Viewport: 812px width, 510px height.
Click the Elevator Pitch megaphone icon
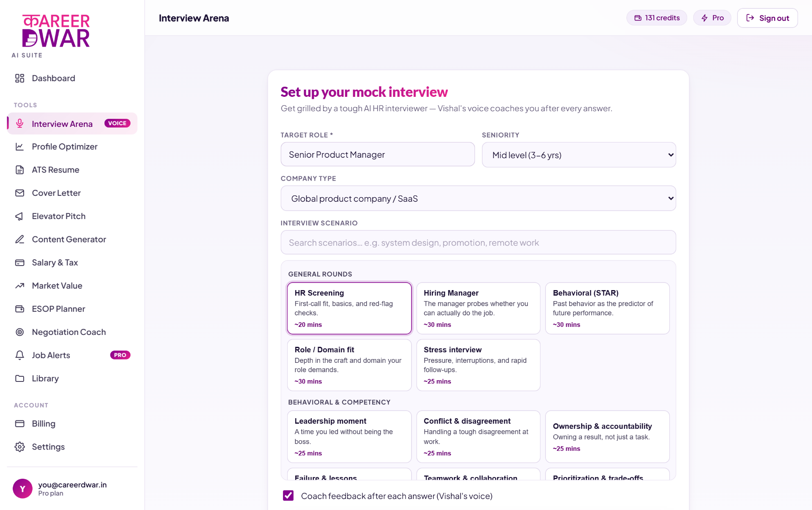[x=20, y=216]
